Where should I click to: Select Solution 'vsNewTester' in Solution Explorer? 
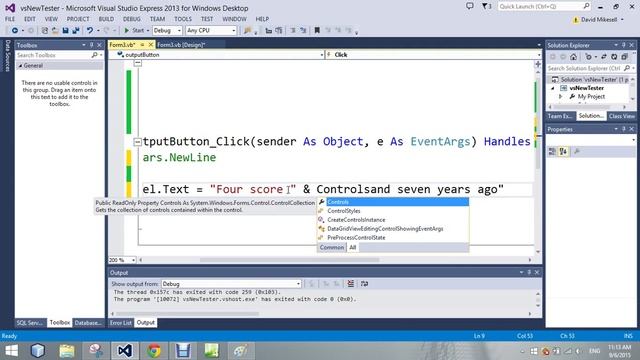pyautogui.click(x=589, y=80)
